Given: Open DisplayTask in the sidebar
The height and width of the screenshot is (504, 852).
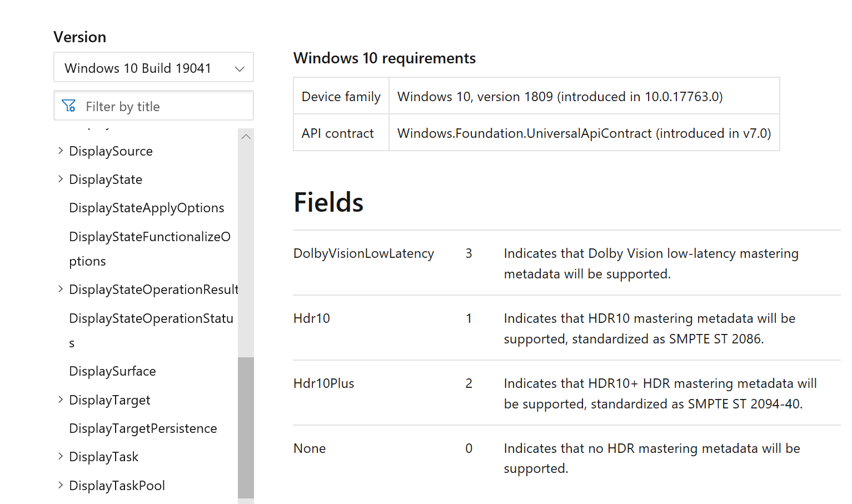Looking at the screenshot, I should (103, 457).
